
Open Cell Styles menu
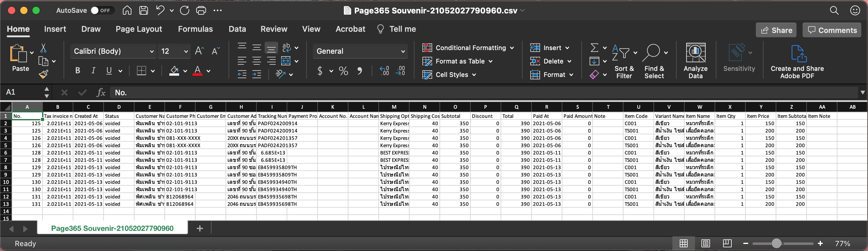pyautogui.click(x=450, y=75)
